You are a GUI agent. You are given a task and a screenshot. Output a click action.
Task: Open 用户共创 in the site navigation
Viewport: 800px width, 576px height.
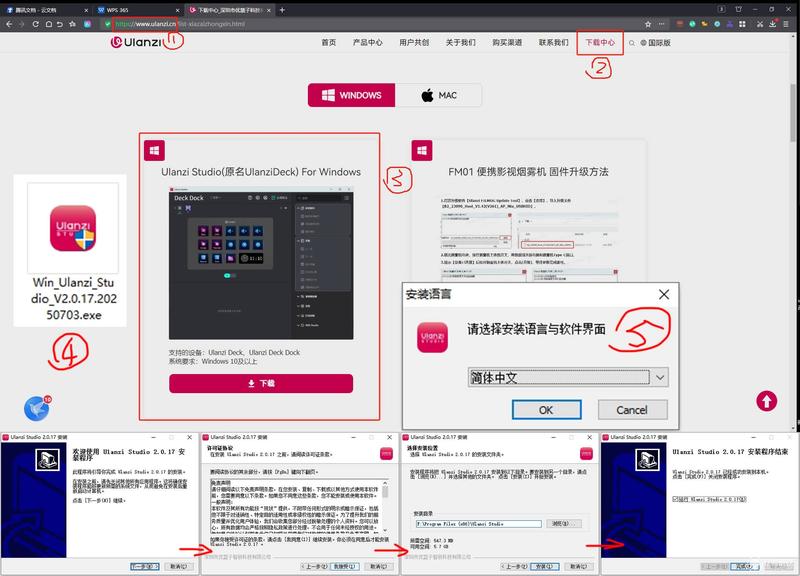[414, 43]
